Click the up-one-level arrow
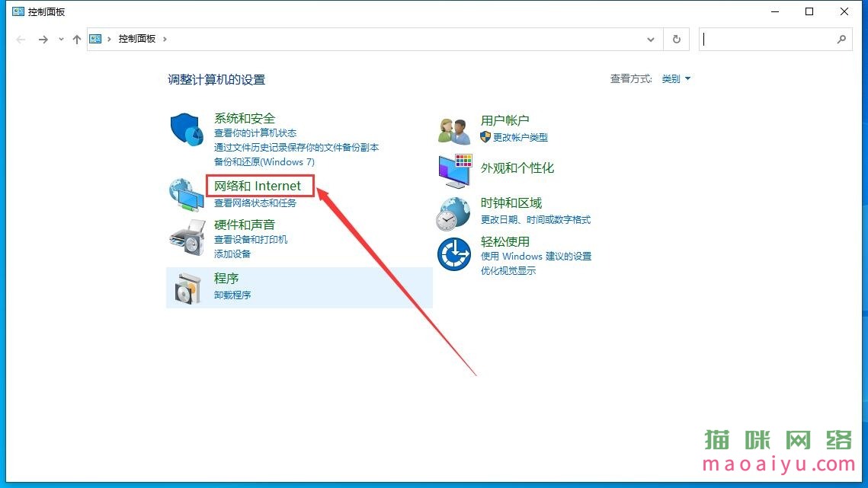The width and height of the screenshot is (868, 488). pos(76,39)
